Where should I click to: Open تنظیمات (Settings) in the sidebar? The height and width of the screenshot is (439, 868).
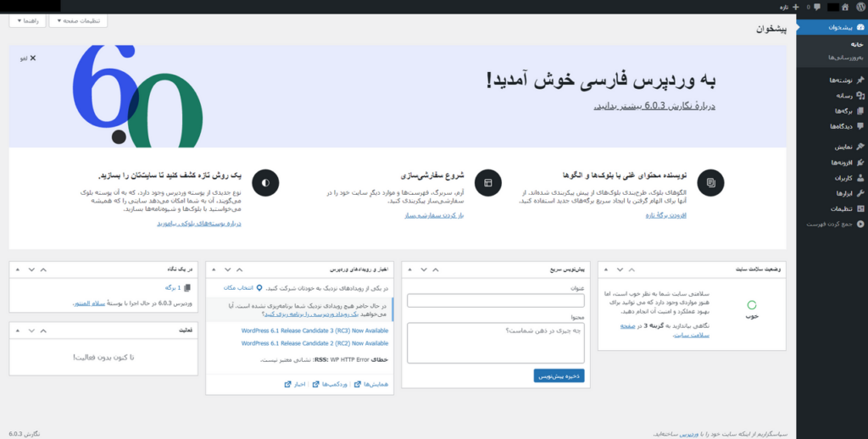coord(832,208)
